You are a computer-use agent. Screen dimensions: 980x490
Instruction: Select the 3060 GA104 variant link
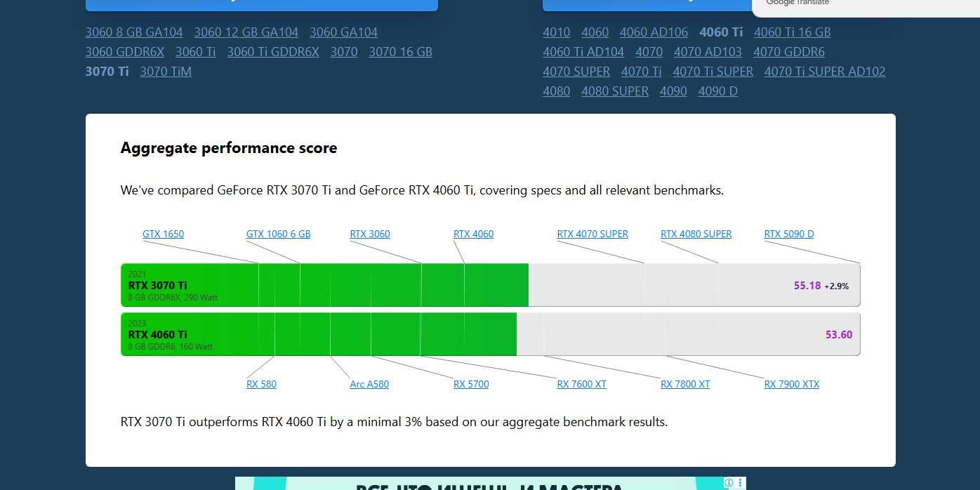pyautogui.click(x=344, y=32)
